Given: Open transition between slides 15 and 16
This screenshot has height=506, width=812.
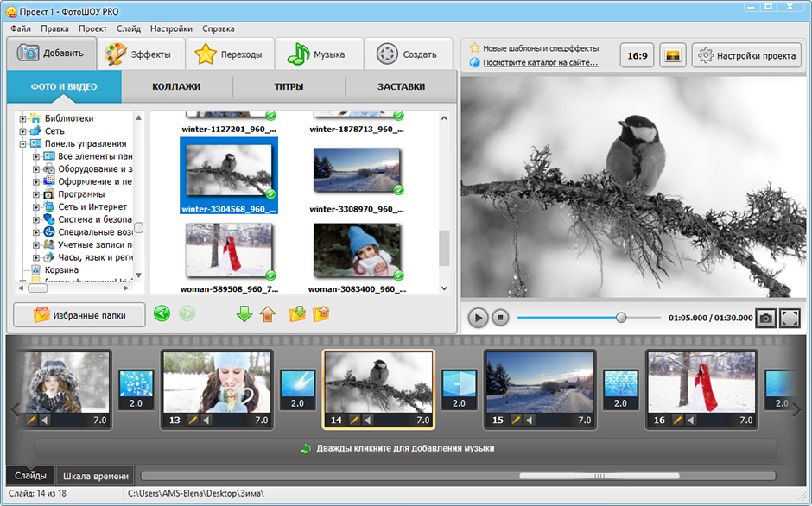Looking at the screenshot, I should click(x=620, y=389).
